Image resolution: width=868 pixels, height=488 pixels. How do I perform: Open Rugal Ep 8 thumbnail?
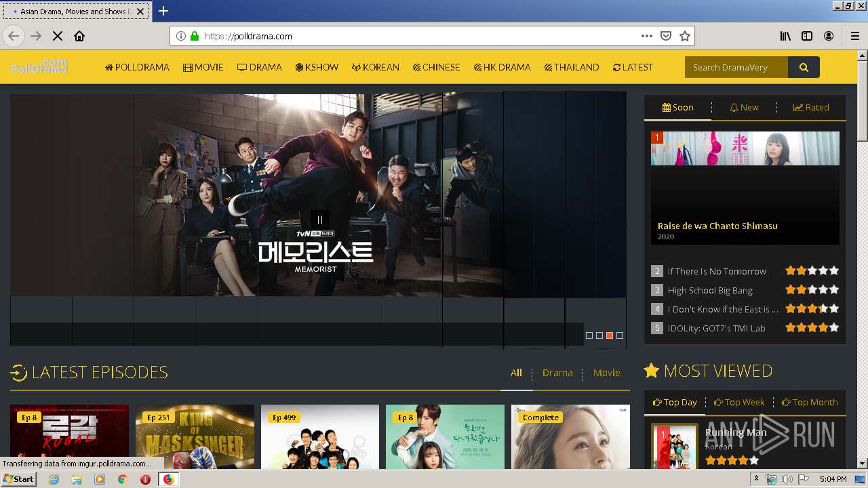pyautogui.click(x=69, y=437)
